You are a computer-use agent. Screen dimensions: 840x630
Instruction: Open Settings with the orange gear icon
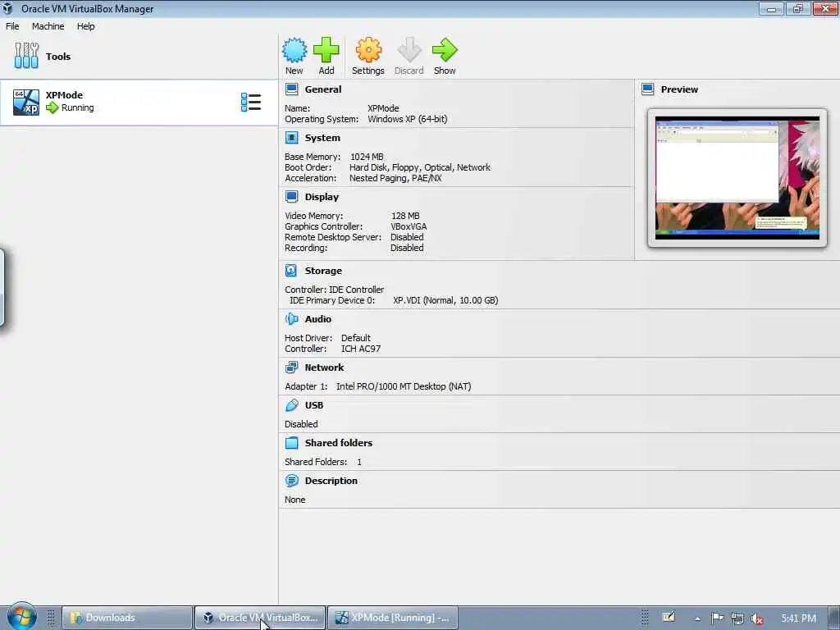tap(368, 50)
